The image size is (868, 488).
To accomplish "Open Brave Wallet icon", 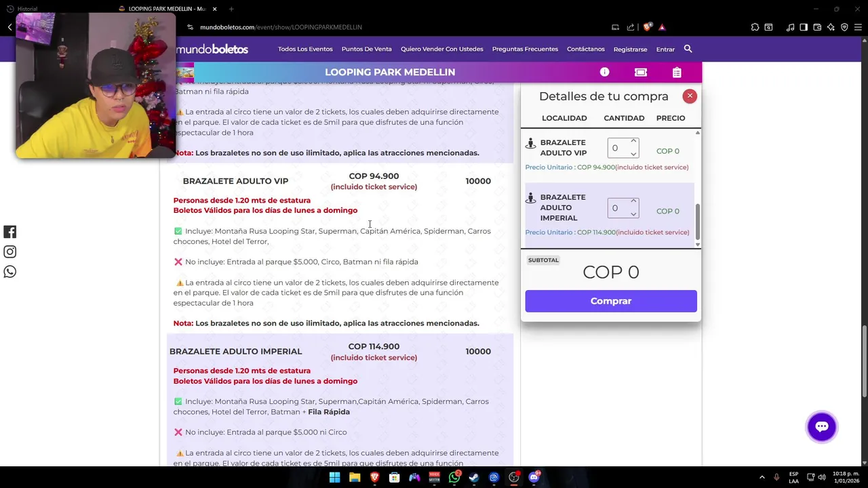I will (x=817, y=27).
